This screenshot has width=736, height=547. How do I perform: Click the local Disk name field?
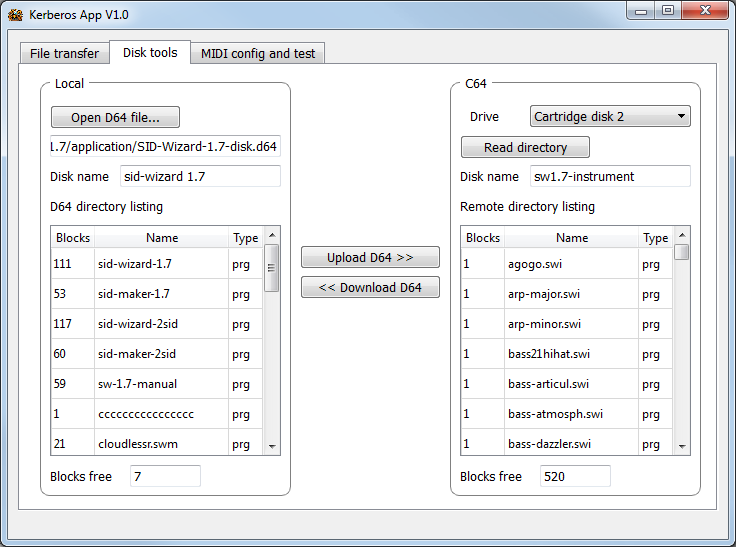tap(199, 177)
